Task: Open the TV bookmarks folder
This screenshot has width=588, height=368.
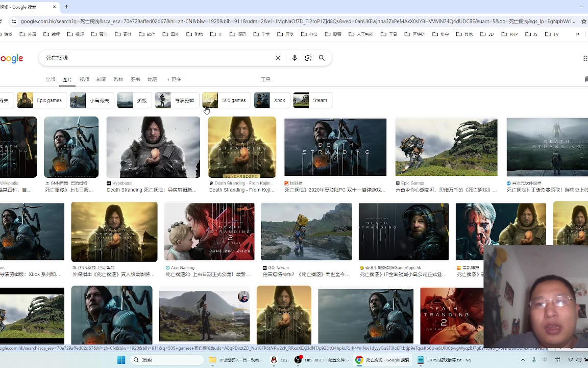Action: coord(552,34)
